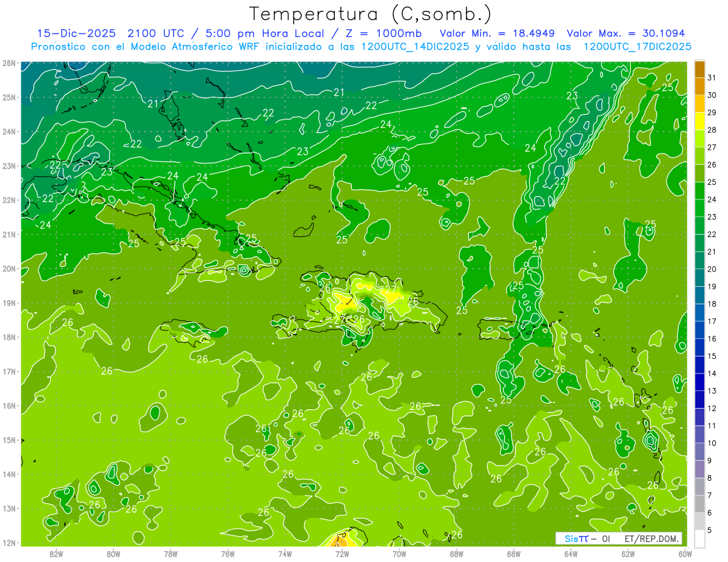Screen dimensions: 728x562
Task: Click the "17N" latitude axis label
Action: [x=9, y=372]
